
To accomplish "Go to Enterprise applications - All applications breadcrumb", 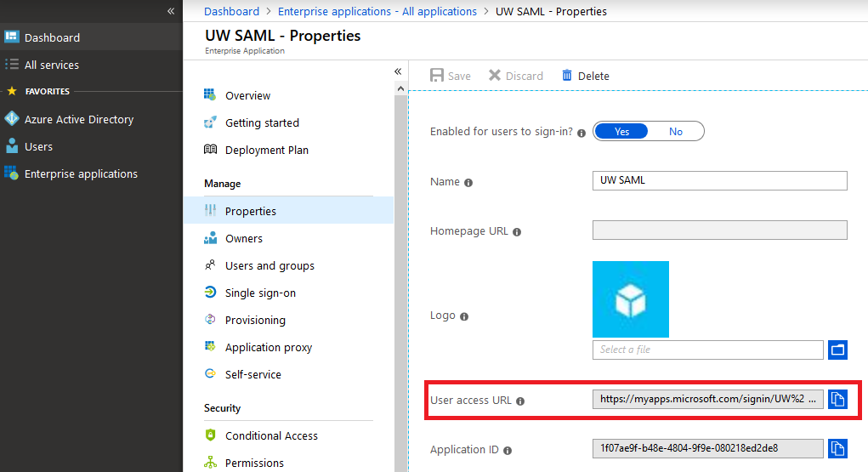I will pos(377,11).
